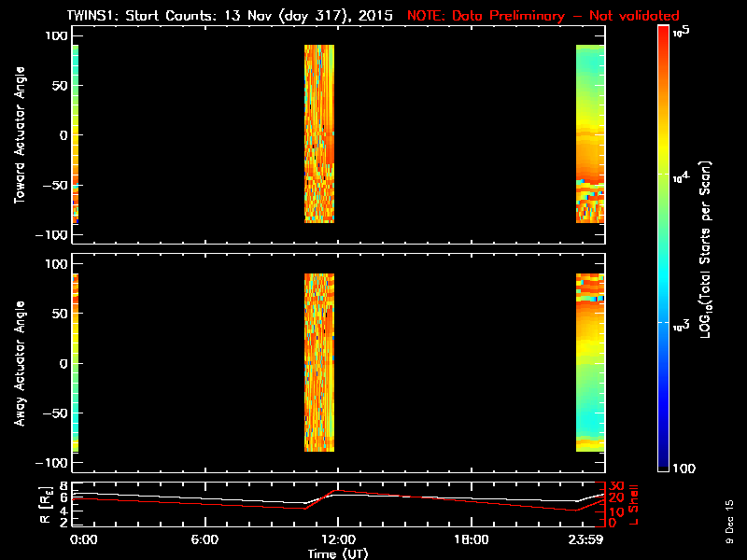Click the dark blue bottom of the color bar

[x=664, y=462]
